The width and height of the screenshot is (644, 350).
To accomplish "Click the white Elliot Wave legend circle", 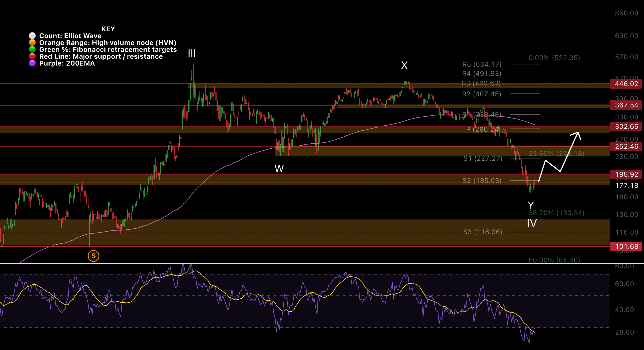I will [x=32, y=36].
